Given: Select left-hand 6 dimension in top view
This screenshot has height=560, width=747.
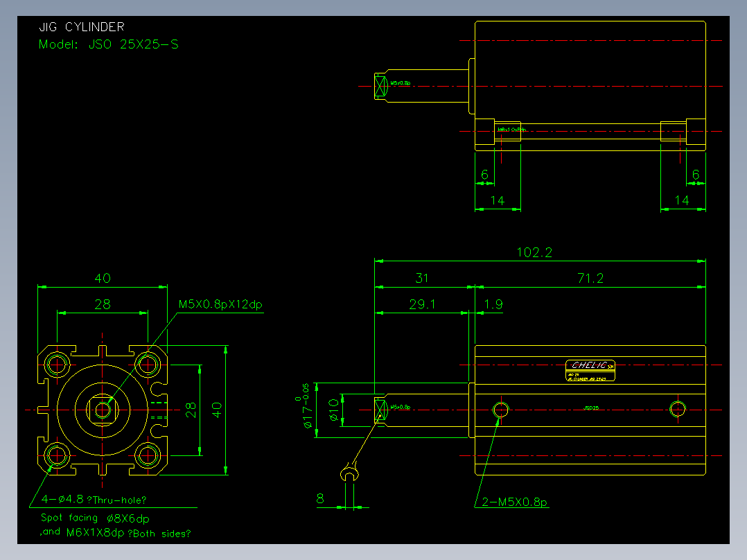Looking at the screenshot, I should point(484,175).
